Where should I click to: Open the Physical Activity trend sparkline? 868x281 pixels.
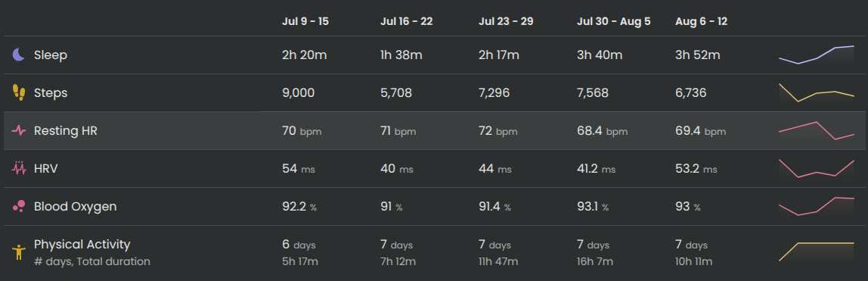tap(817, 251)
